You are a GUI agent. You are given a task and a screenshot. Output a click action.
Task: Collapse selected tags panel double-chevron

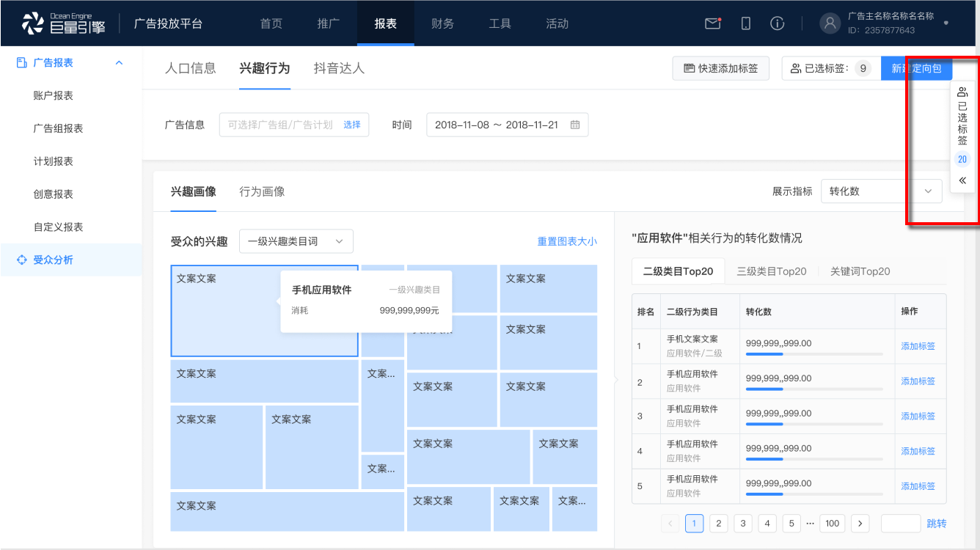(x=962, y=180)
